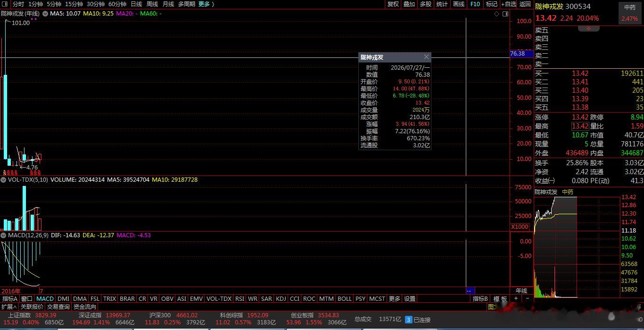This screenshot has width=644, height=330.
Task: Switch to 日线 daily chart
Action: click(x=136, y=4)
